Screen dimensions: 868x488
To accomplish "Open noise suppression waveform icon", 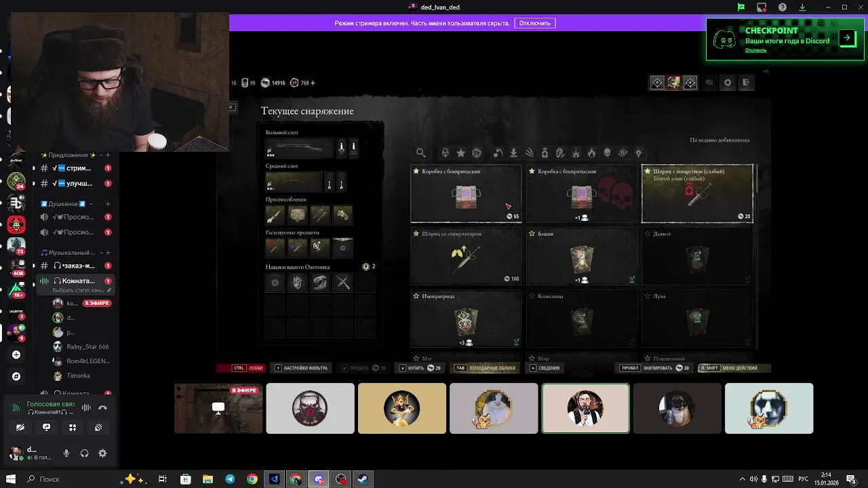I will (x=86, y=407).
